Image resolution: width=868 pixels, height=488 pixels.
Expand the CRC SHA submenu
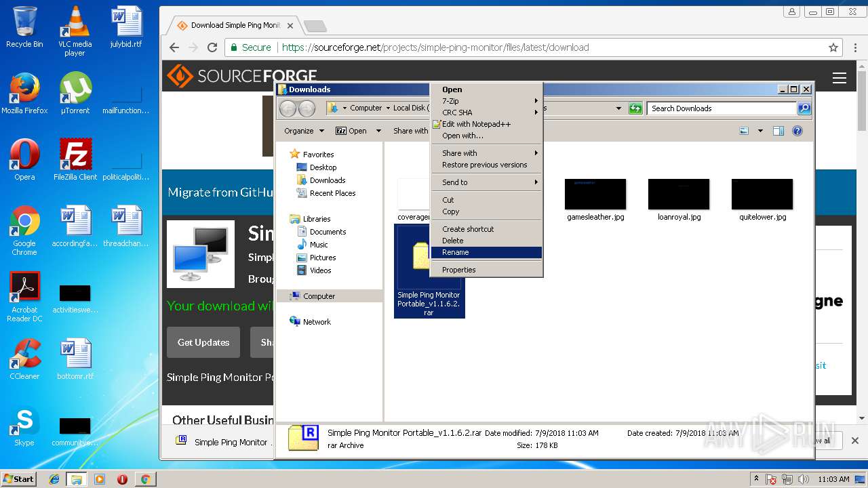[x=487, y=113]
